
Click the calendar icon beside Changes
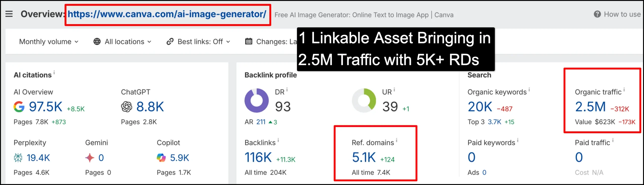(249, 41)
